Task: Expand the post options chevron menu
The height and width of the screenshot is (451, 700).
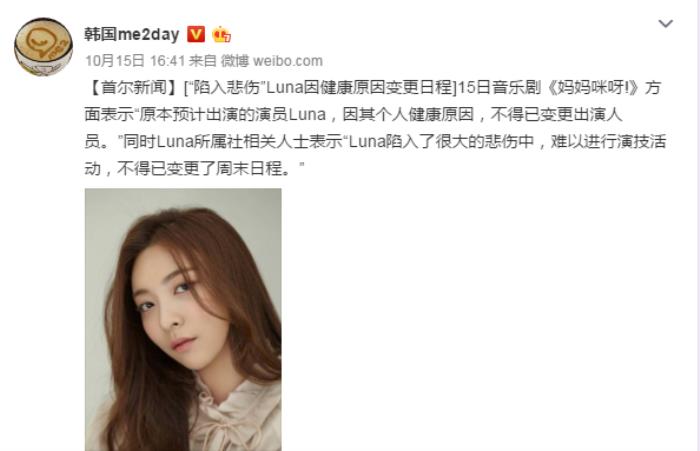Action: tap(665, 23)
